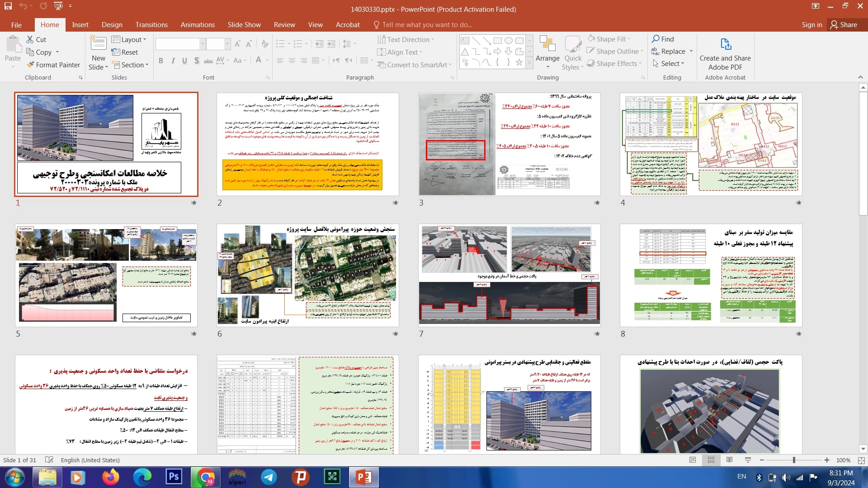
Task: Click Reset slide layout
Action: 125,52
